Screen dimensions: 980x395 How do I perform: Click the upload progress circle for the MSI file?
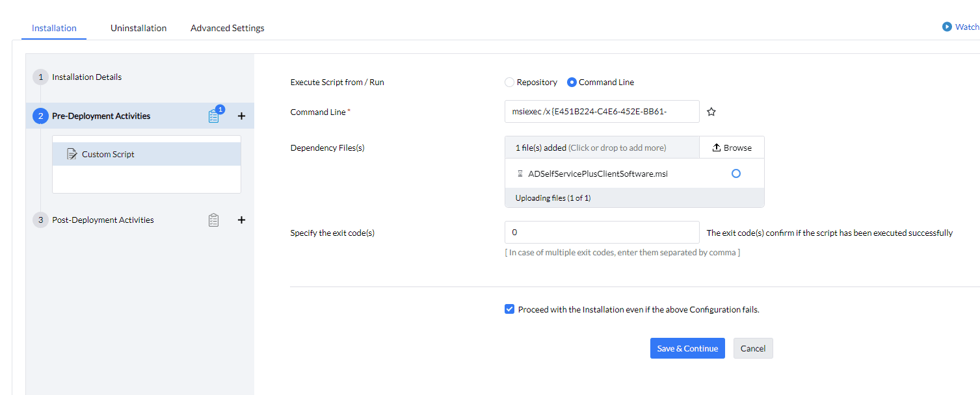coord(735,173)
